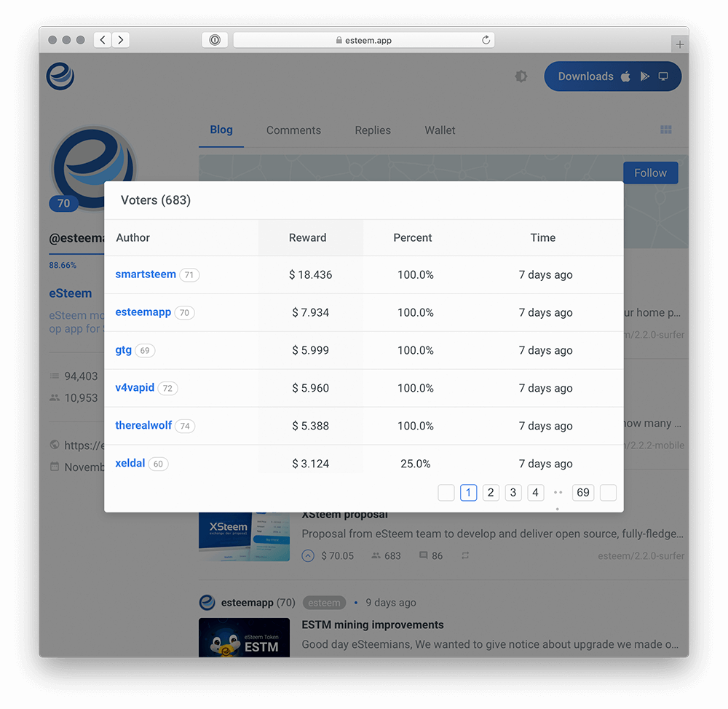This screenshot has height=709, width=728.
Task: Go to voters page 3
Action: coord(513,493)
